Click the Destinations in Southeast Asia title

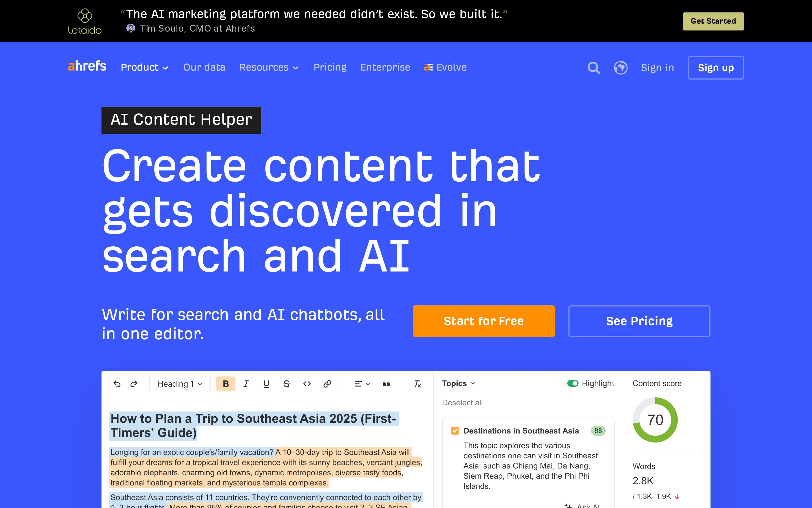click(521, 431)
